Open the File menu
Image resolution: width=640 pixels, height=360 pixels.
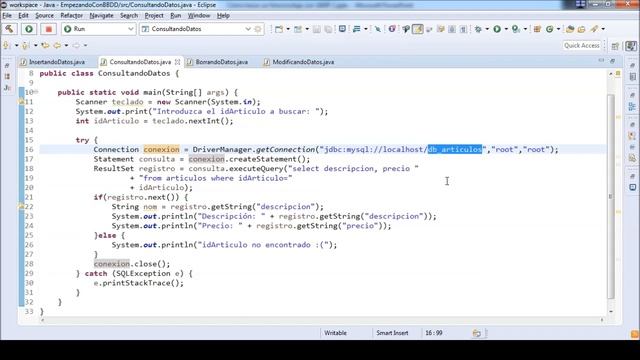click(7, 16)
